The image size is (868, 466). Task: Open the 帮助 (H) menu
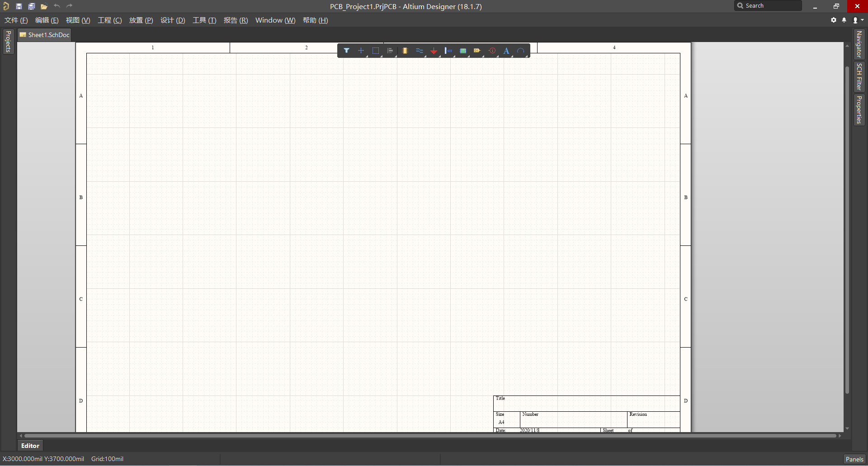pyautogui.click(x=316, y=20)
